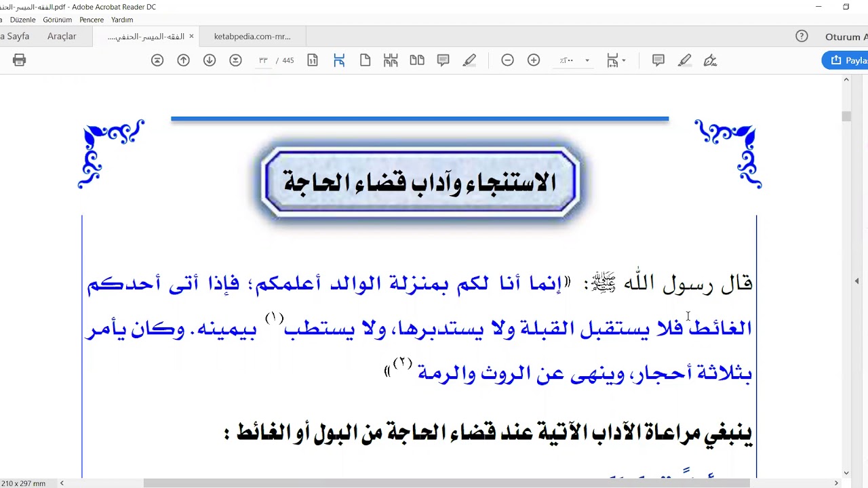868x488 pixels.
Task: Click the horizontal scrollbar right arrow
Action: (x=836, y=483)
